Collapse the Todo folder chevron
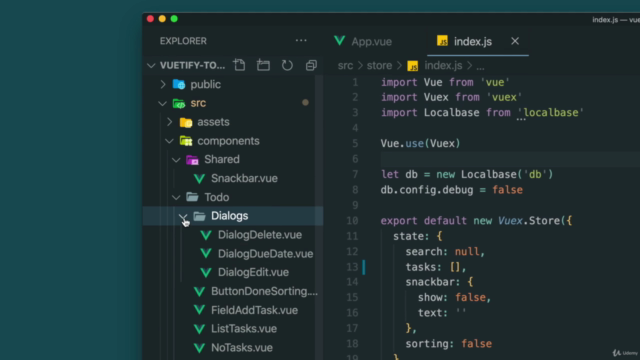This screenshot has height=360, width=640. [x=176, y=198]
